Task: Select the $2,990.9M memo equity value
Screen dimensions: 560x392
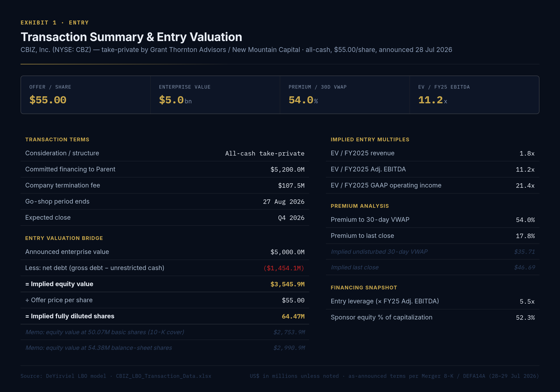Action: point(289,348)
